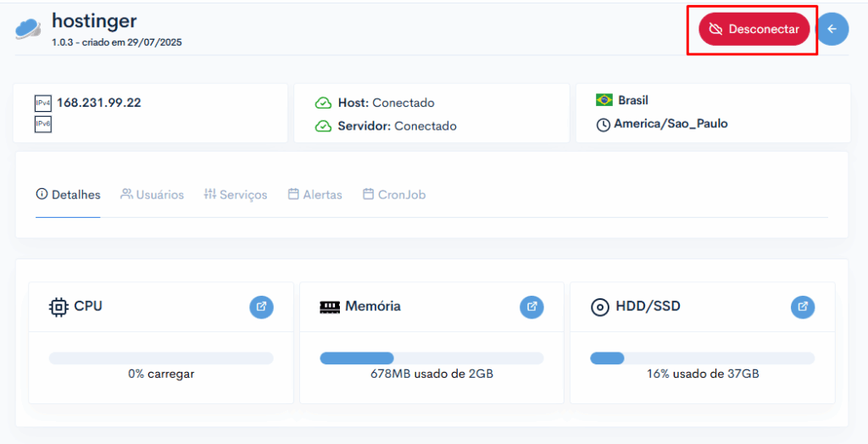Screen dimensions: 868x444
Task: Click the Memória card title
Action: (373, 306)
